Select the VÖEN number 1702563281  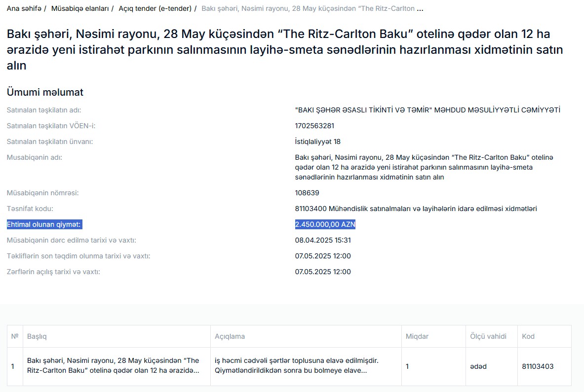pos(314,126)
